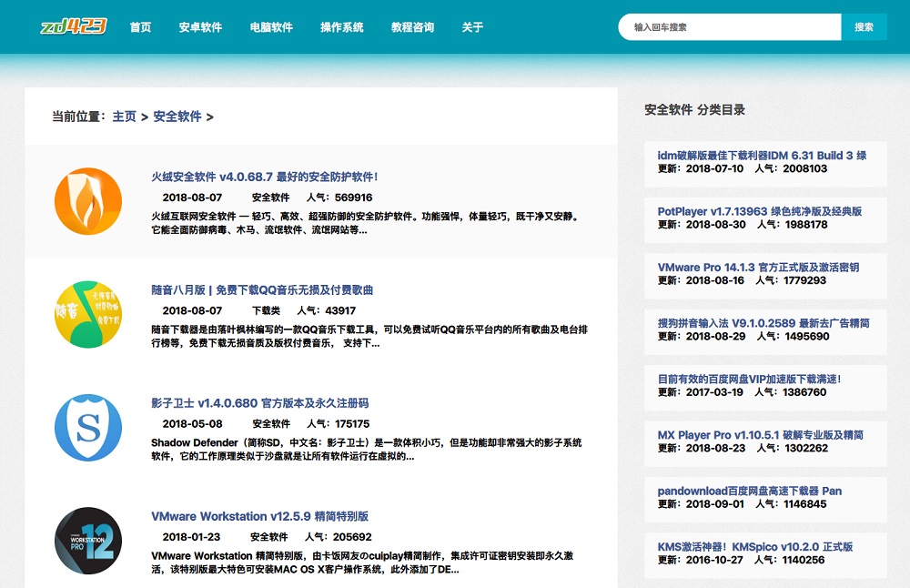
Task: Open the 关于 navigation item
Action: [472, 27]
